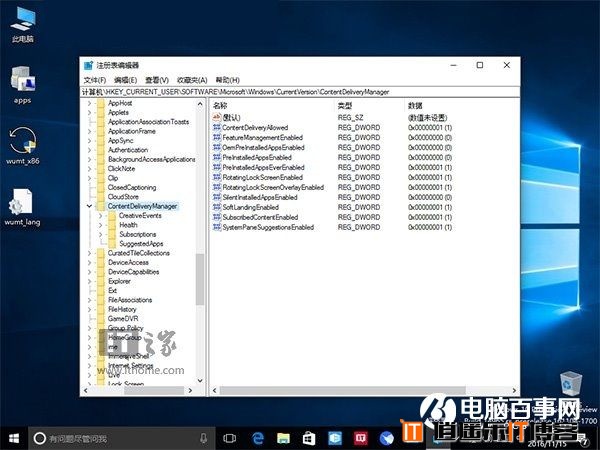Image resolution: width=600 pixels, height=450 pixels.
Task: Launch the wumt_x86 desktop shortcut
Action: click(23, 146)
